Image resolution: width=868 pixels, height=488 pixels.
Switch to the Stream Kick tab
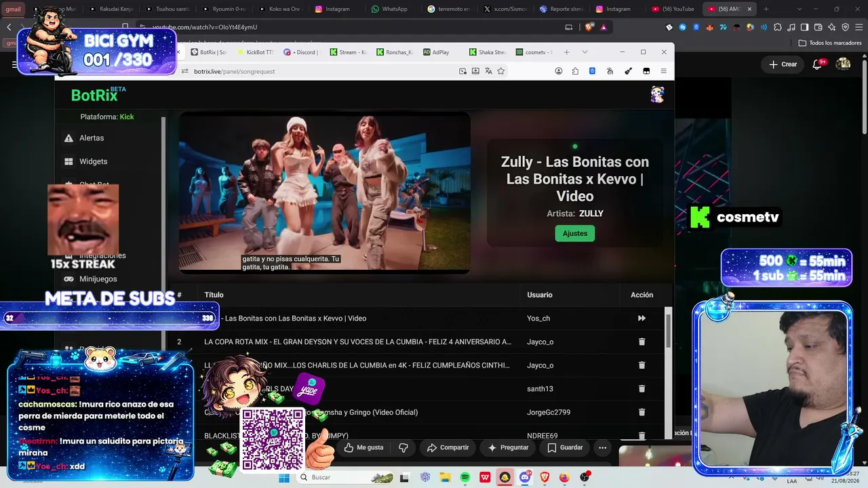348,52
